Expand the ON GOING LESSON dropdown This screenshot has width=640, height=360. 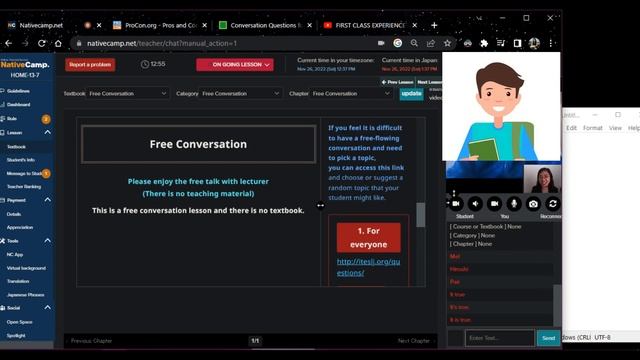pyautogui.click(x=235, y=64)
